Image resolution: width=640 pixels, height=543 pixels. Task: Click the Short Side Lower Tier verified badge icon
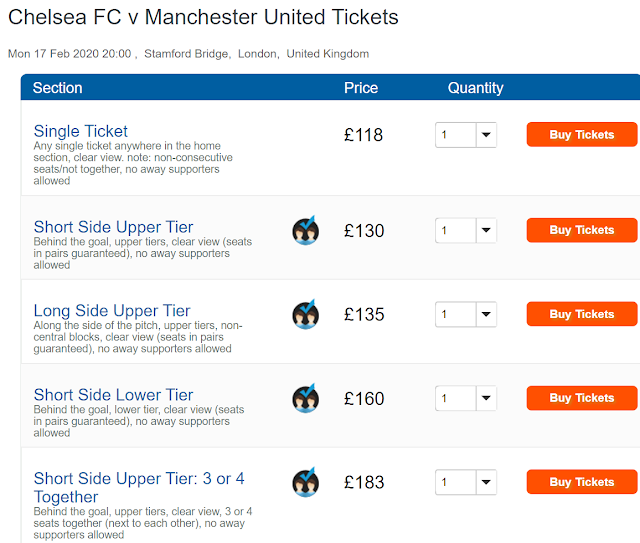point(305,399)
